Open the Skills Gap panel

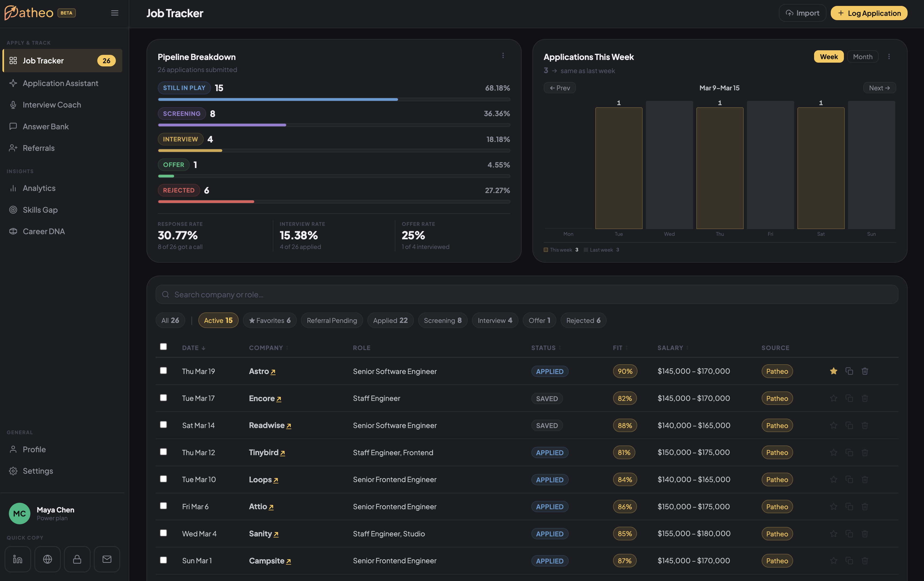click(40, 209)
